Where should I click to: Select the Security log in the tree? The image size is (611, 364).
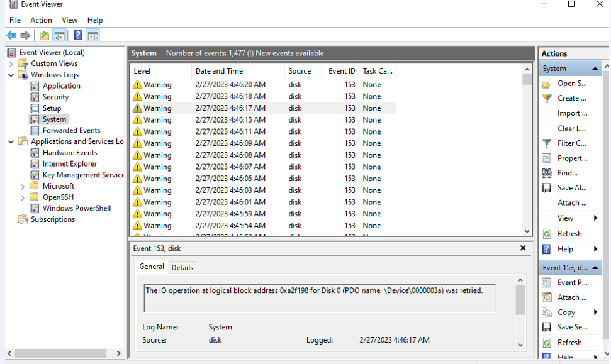coord(55,96)
